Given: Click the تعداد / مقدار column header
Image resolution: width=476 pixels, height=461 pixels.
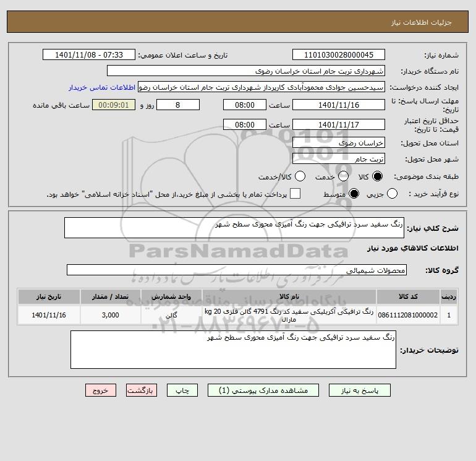Looking at the screenshot, I should pyautogui.click(x=111, y=296).
